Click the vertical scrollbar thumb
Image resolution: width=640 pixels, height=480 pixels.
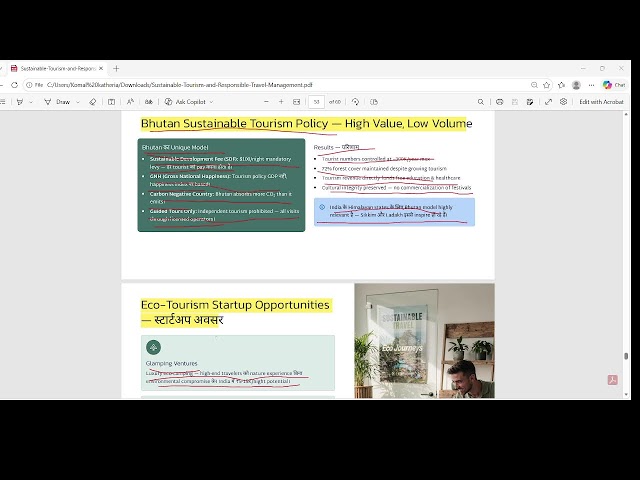pyautogui.click(x=626, y=356)
